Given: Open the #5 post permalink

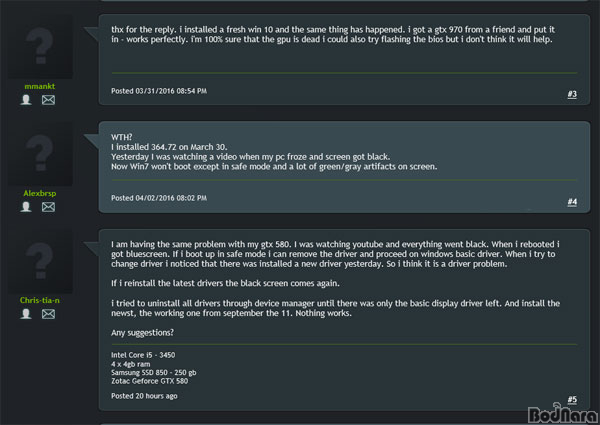Looking at the screenshot, I should click(x=572, y=400).
